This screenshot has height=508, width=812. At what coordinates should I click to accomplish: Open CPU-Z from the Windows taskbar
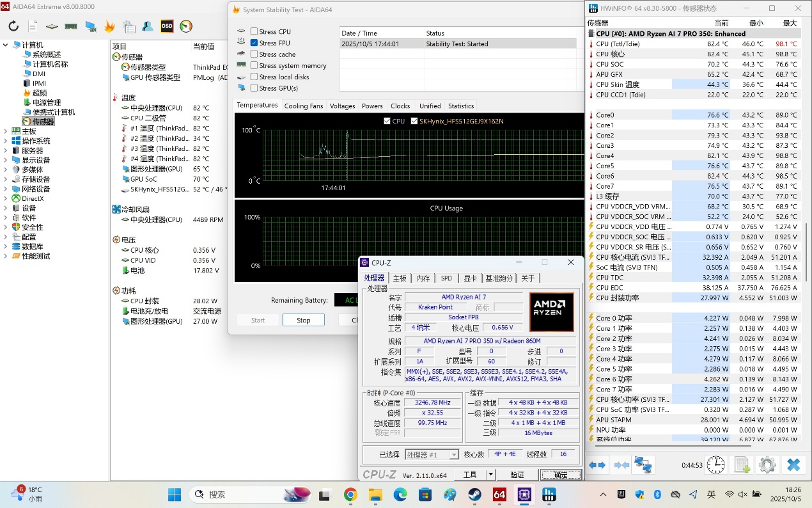(524, 494)
